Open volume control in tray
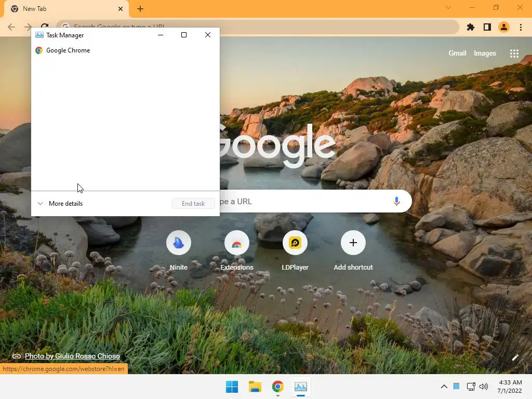The height and width of the screenshot is (399, 532). 484,387
